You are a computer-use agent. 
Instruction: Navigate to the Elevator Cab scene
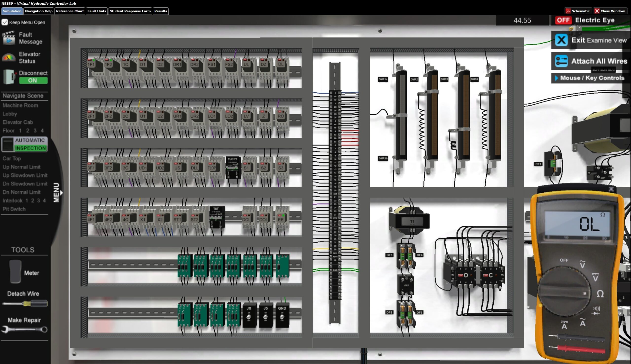click(18, 122)
